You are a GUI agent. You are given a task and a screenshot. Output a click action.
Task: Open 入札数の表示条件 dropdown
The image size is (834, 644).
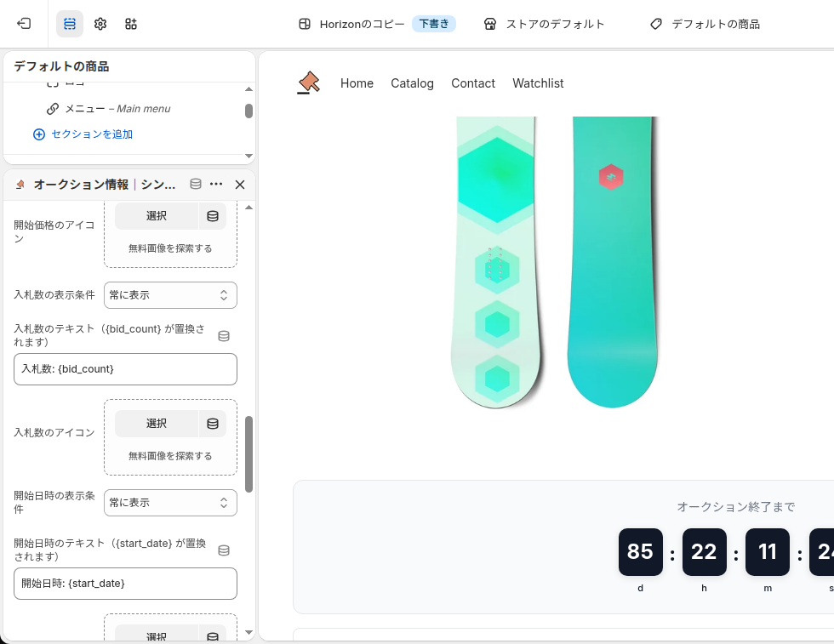pos(170,295)
